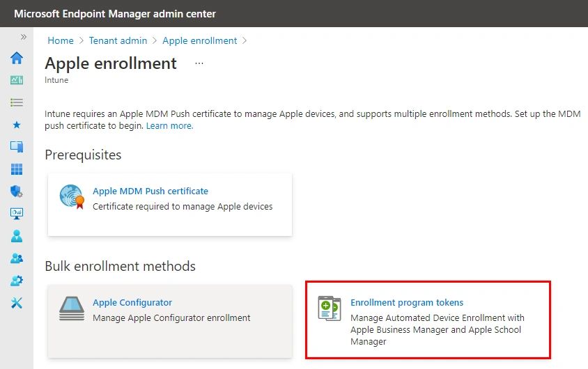Click the Favorites star icon
Image resolution: width=588 pixels, height=369 pixels.
click(x=17, y=125)
